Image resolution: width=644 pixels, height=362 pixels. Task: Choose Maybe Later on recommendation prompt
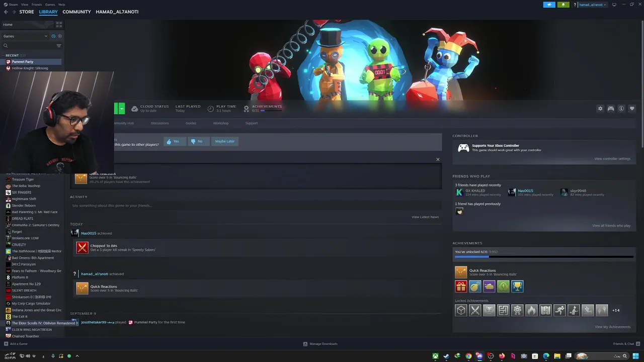click(x=224, y=141)
